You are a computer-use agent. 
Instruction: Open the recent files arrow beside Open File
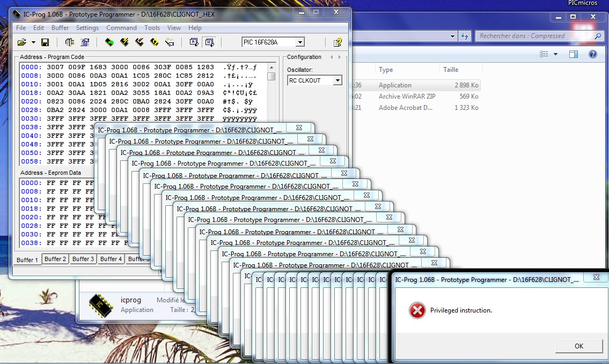tap(33, 42)
